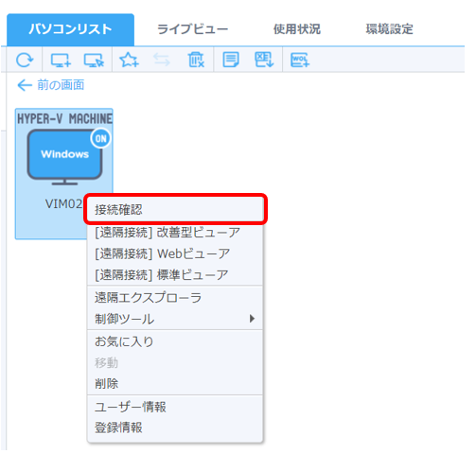Screen dimensions: 476x454
Task: Go to the 環境設定 tab
Action: tap(389, 29)
